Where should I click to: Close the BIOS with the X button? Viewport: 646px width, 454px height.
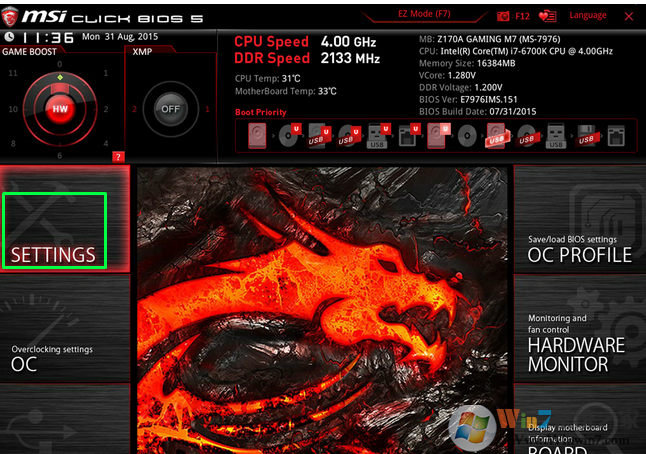[x=629, y=15]
